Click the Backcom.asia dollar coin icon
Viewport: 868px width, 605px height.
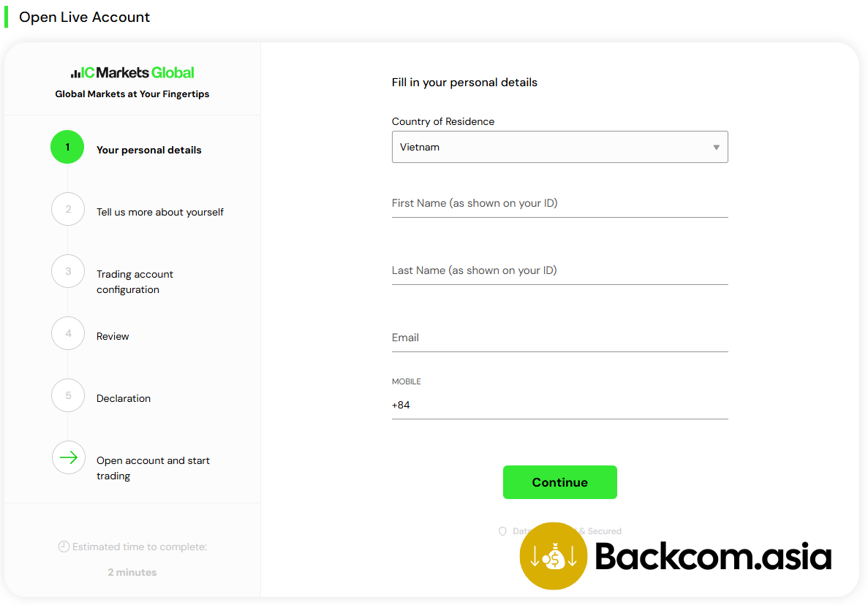click(x=553, y=555)
